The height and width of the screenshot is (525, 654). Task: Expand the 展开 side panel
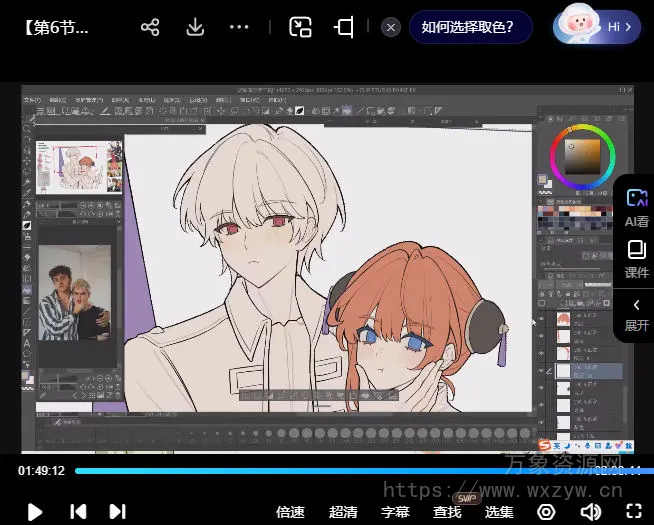point(636,313)
